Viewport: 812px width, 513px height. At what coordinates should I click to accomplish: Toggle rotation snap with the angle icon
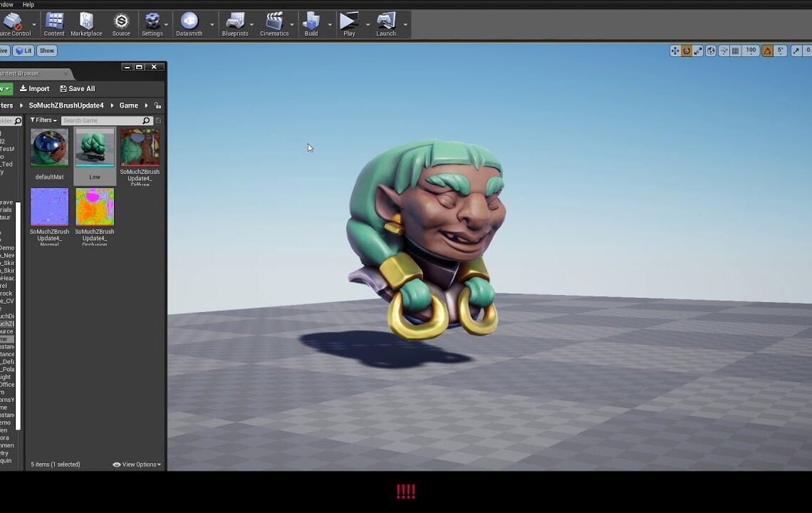pyautogui.click(x=767, y=51)
